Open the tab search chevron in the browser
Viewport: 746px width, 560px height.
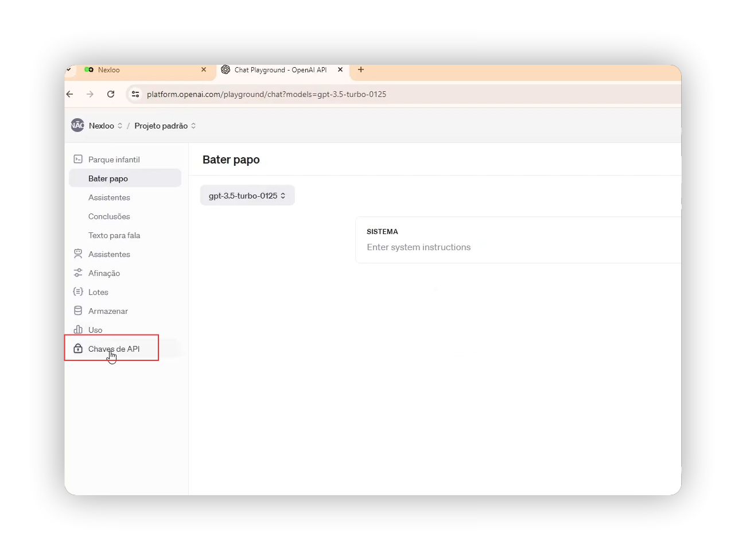(68, 69)
